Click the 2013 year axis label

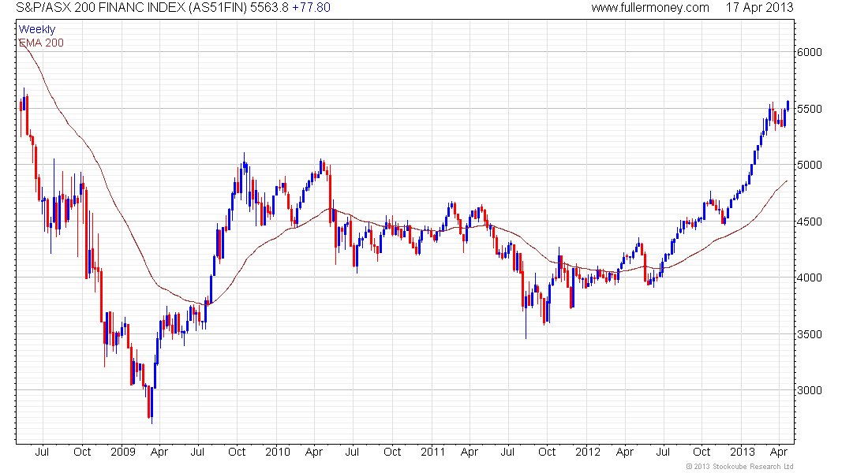pyautogui.click(x=743, y=452)
